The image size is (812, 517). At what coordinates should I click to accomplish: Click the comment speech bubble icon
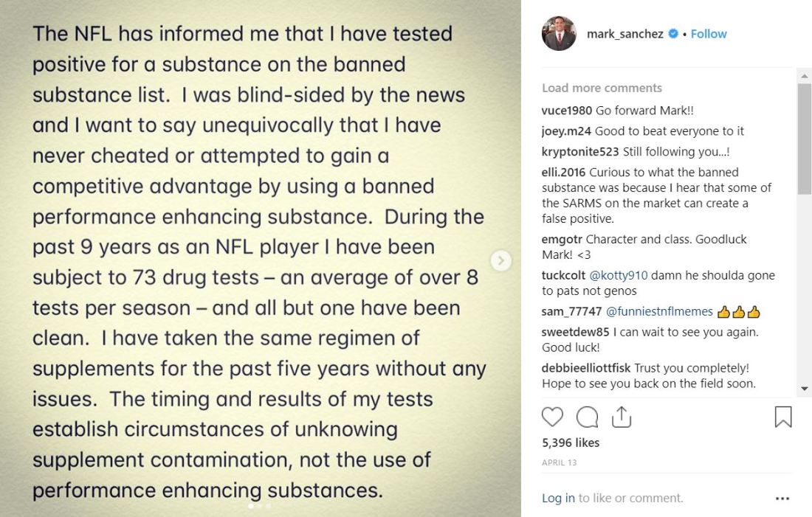pos(587,417)
